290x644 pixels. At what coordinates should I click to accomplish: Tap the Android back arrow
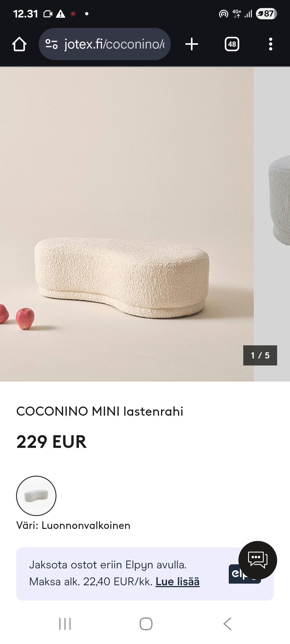(227, 624)
